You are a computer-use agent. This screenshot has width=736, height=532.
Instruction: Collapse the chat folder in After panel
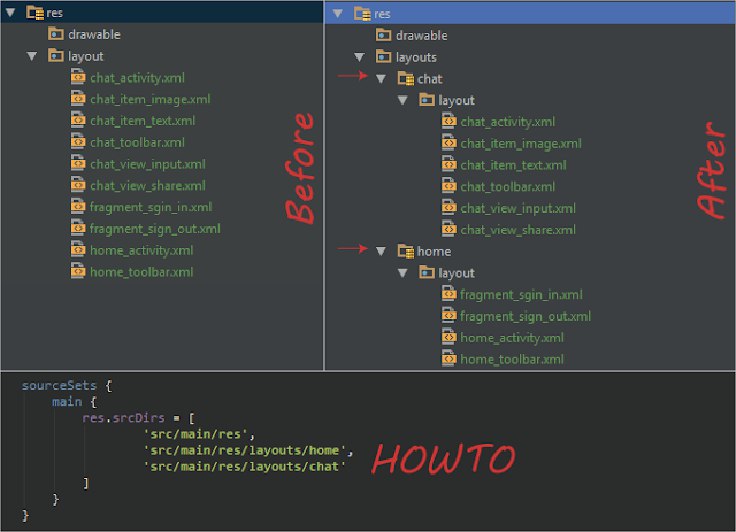(381, 79)
